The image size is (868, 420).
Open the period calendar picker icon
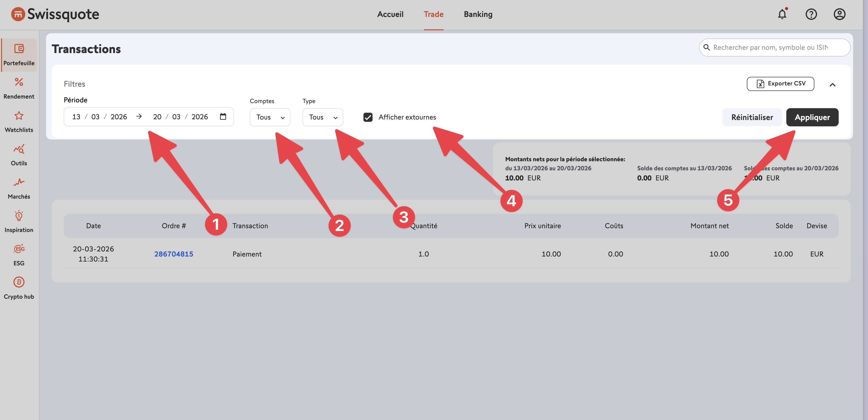pos(223,116)
